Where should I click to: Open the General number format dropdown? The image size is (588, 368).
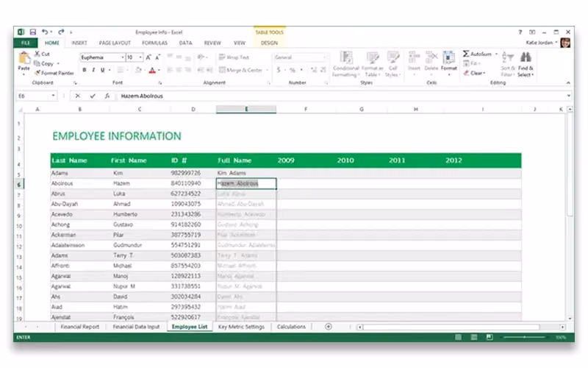[x=325, y=57]
